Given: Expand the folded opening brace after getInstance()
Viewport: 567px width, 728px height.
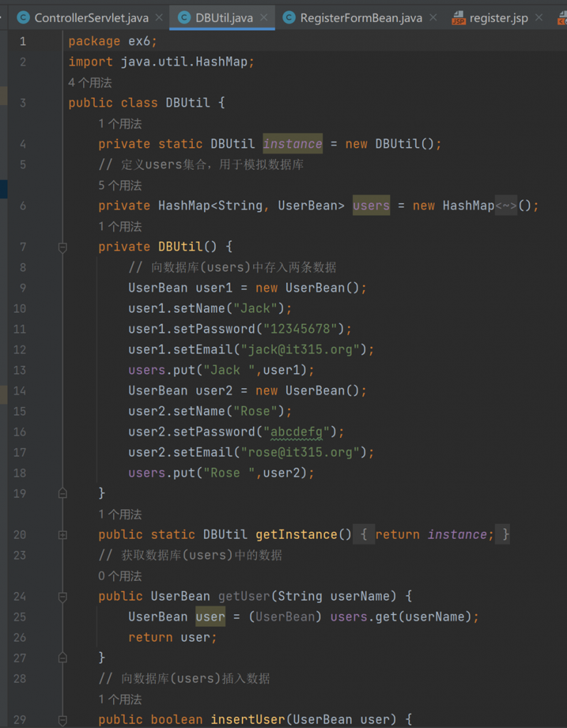Looking at the screenshot, I should click(364, 535).
